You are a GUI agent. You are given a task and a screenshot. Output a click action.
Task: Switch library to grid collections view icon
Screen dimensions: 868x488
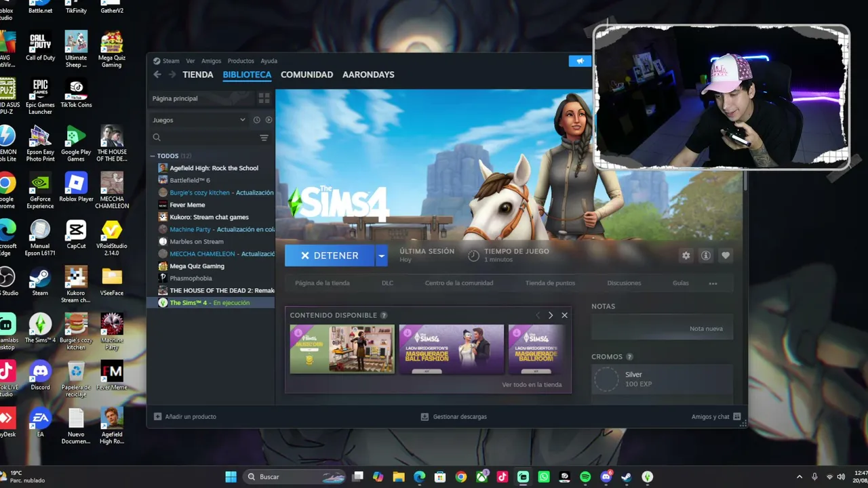(264, 98)
